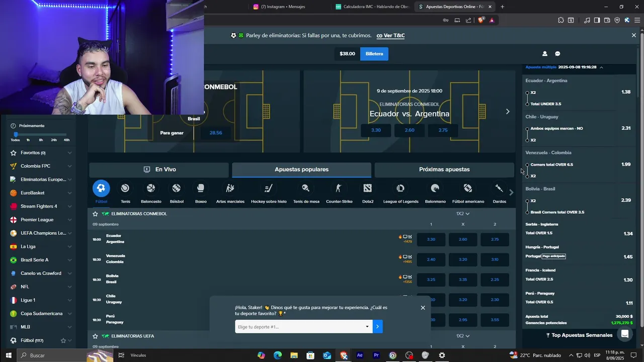Screen dimensions: 644x362
Task: Favorite the Eliminatorias UEFA league star
Action: coord(95,336)
